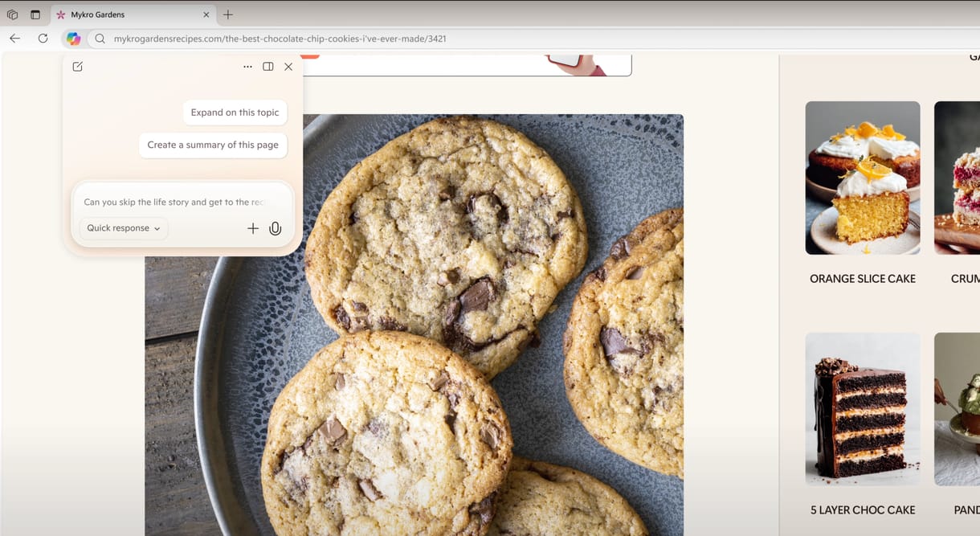Click the ORANGE SLICE CAKE title link
Viewport: 980px width, 536px height.
[x=863, y=279]
